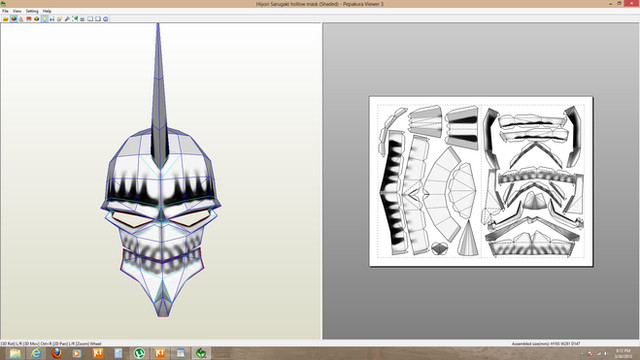The image size is (640, 360).
Task: Click the wrench settings toolbar icon
Action: point(67,19)
